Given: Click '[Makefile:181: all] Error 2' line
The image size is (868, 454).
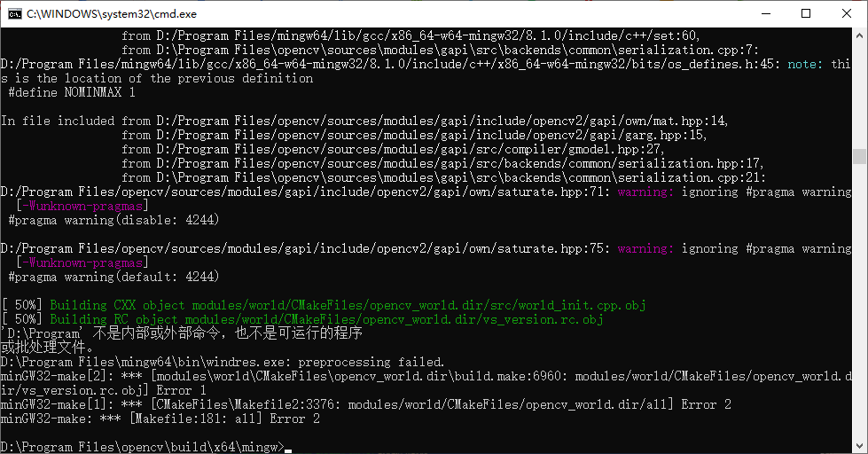Looking at the screenshot, I should pos(224,419).
